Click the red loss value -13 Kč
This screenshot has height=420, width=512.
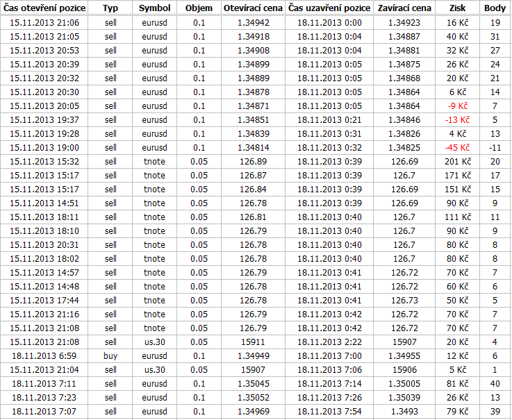coord(457,120)
